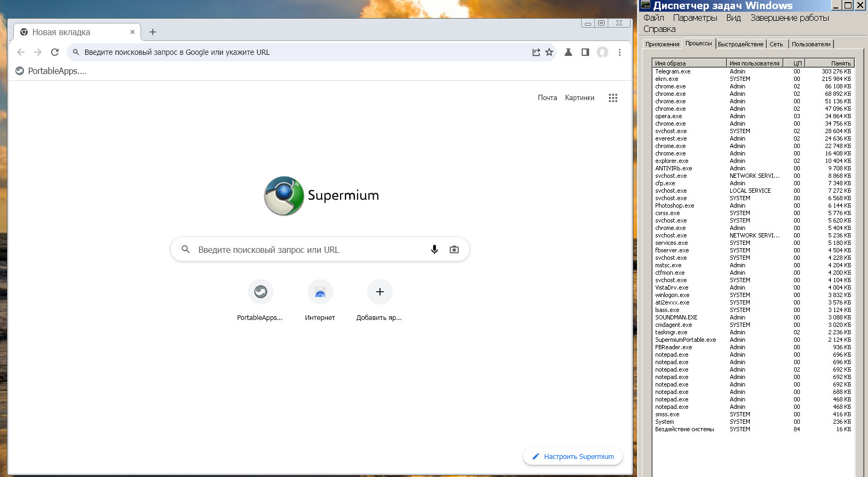
Task: Click the Task Manager title bar icon
Action: click(646, 5)
